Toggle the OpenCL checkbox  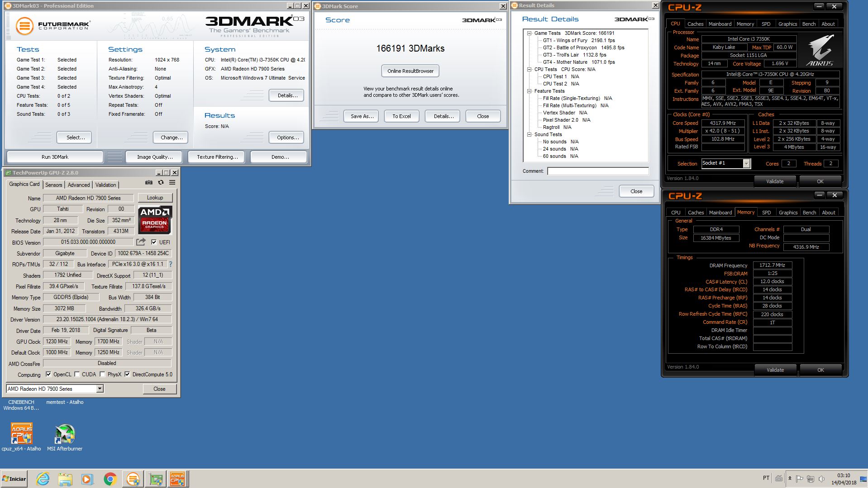pyautogui.click(x=48, y=374)
